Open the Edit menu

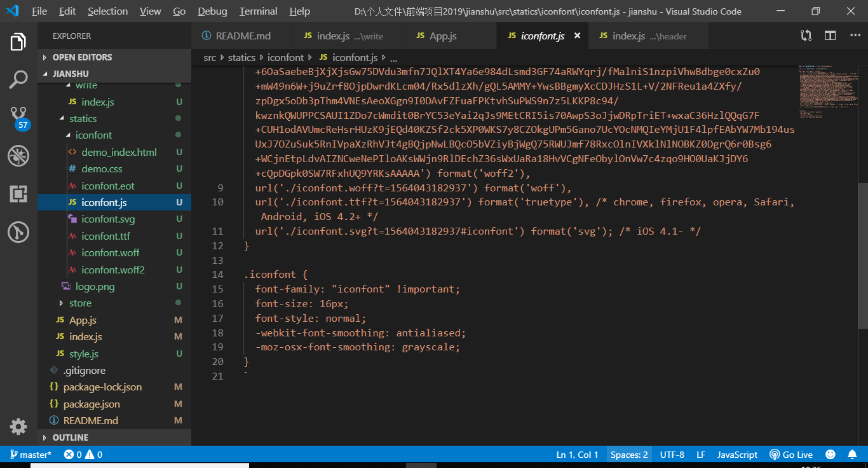click(x=67, y=11)
